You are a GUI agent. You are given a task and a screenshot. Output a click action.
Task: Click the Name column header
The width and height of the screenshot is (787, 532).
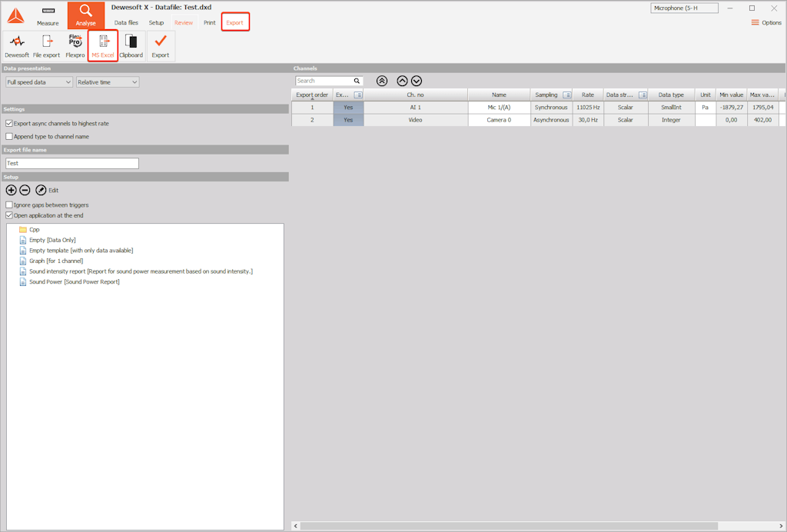point(499,95)
